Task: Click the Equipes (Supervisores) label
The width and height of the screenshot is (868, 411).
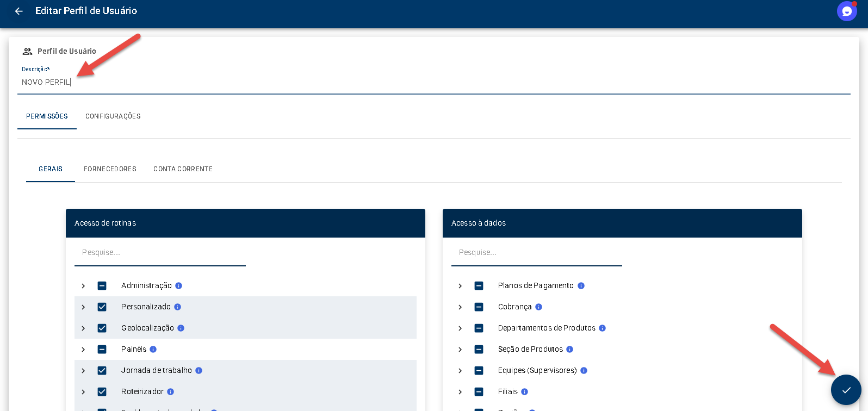Action: coord(537,370)
